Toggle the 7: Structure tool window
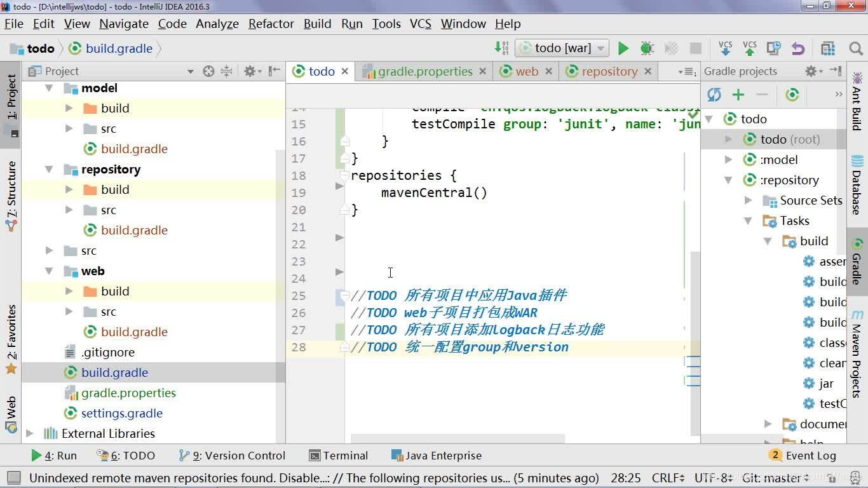The width and height of the screenshot is (868, 488). 11,196
